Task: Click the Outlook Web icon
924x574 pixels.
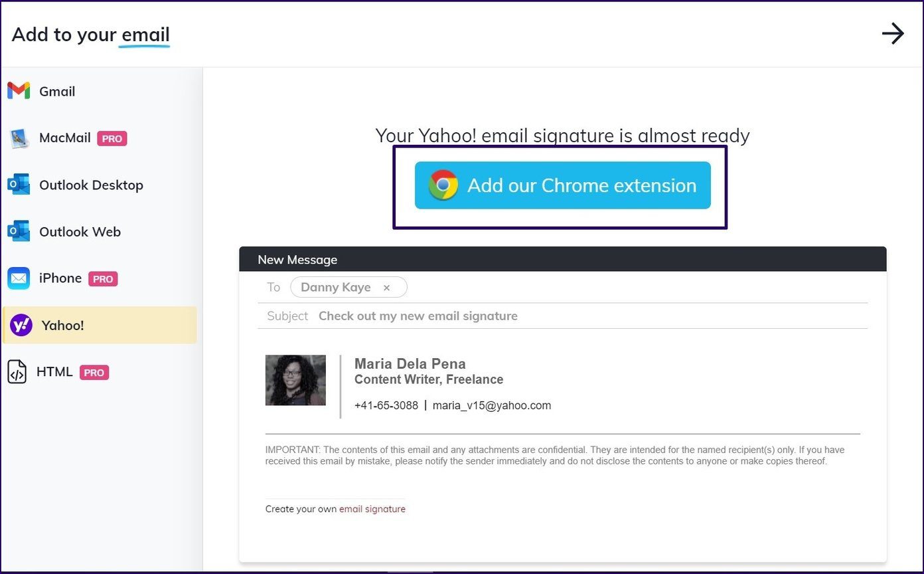Action: [19, 231]
